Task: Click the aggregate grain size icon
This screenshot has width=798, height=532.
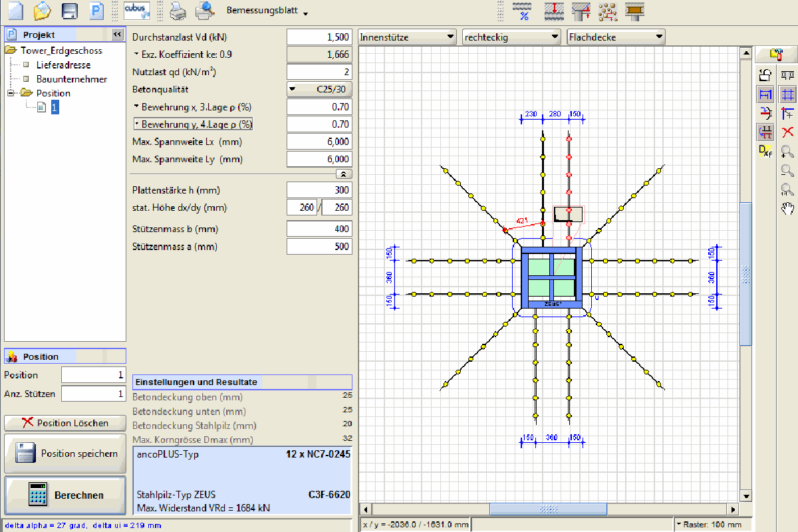Action: (x=606, y=11)
